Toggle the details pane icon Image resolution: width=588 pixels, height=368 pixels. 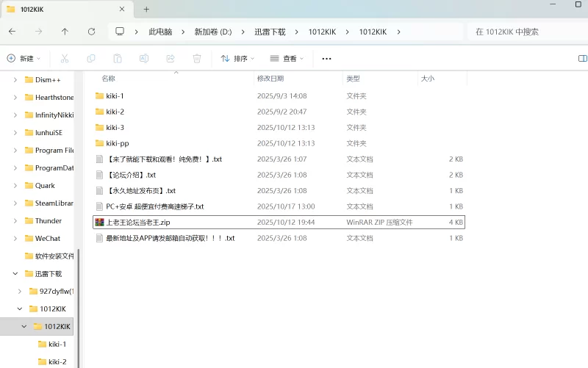582,58
